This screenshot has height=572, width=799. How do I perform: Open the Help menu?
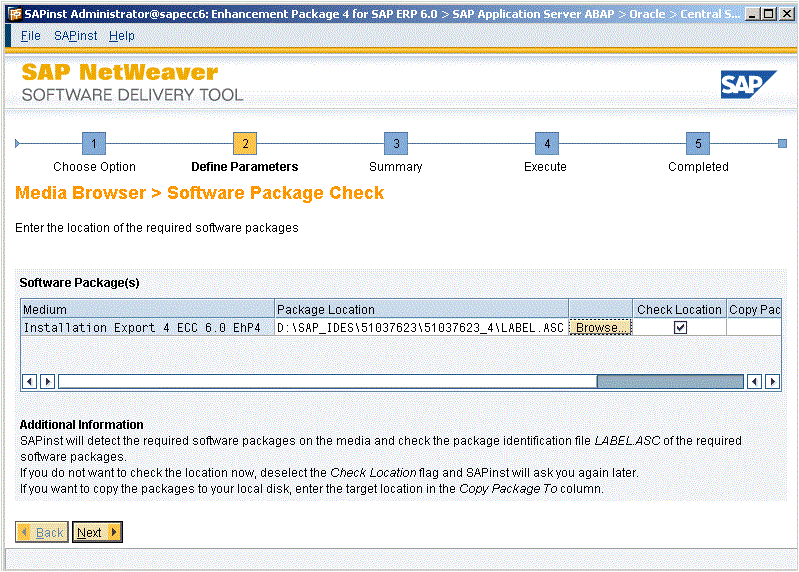click(122, 36)
